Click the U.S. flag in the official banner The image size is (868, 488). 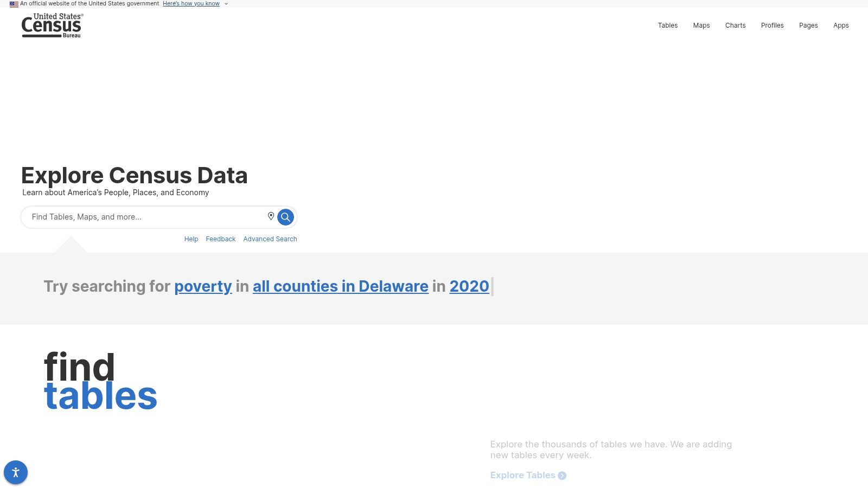point(13,3)
